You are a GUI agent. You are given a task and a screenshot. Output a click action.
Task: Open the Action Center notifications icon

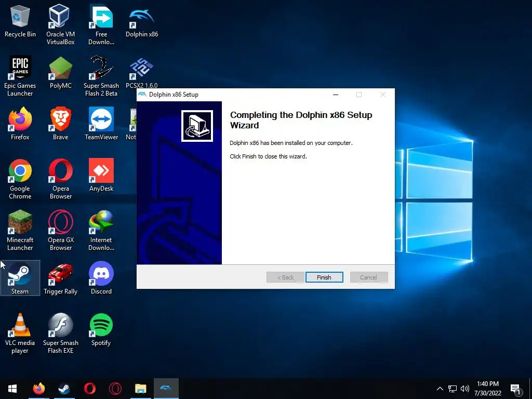tap(516, 389)
